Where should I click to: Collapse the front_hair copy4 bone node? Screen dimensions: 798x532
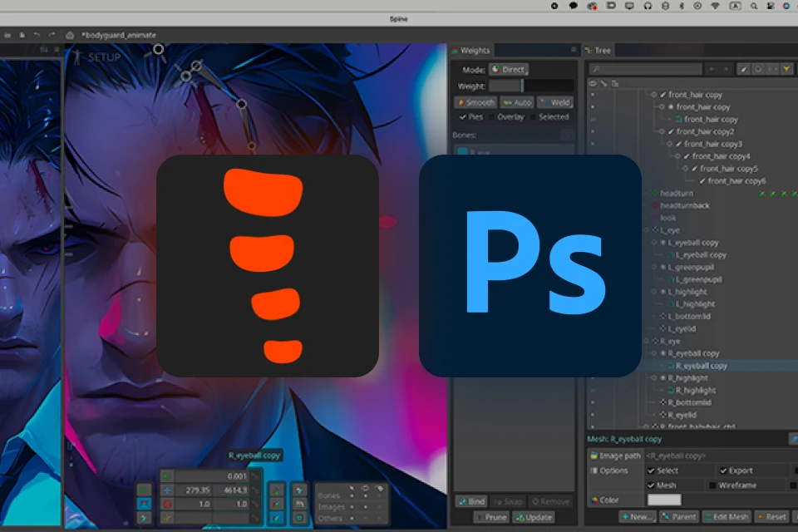[677, 156]
